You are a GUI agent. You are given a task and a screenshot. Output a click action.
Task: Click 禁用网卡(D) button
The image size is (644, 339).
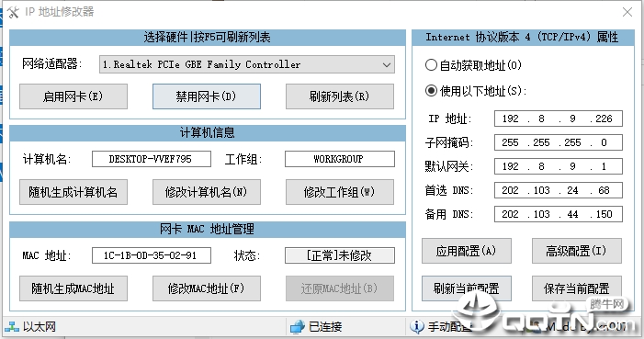coord(206,96)
